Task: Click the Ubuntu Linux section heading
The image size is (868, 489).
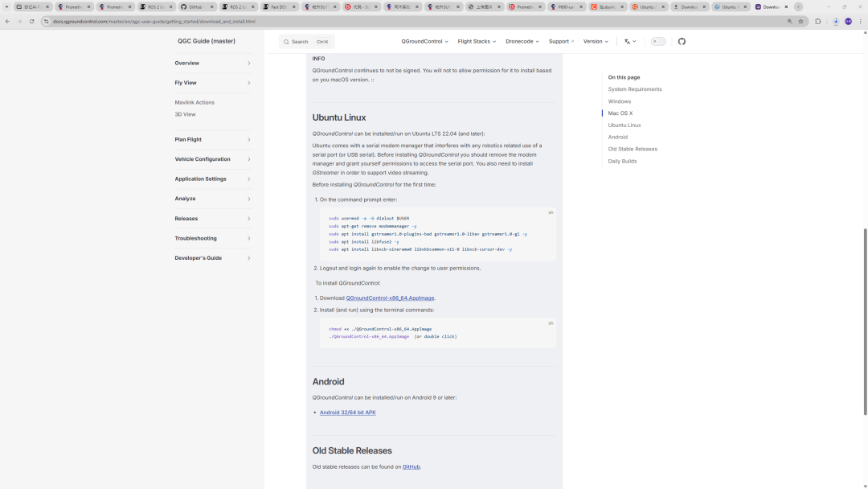Action: point(339,117)
